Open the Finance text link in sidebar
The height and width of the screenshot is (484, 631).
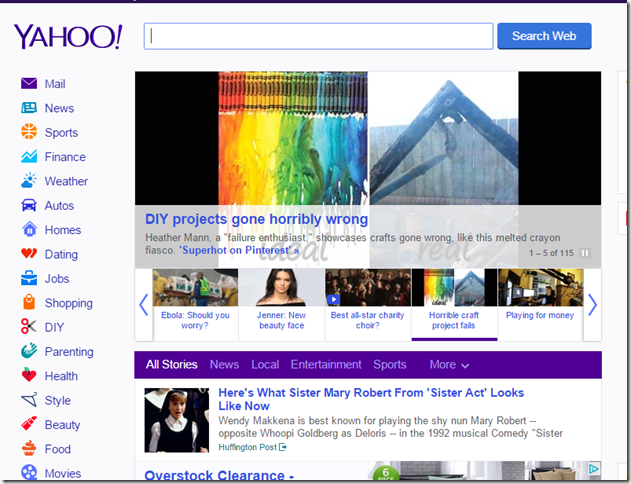click(65, 157)
